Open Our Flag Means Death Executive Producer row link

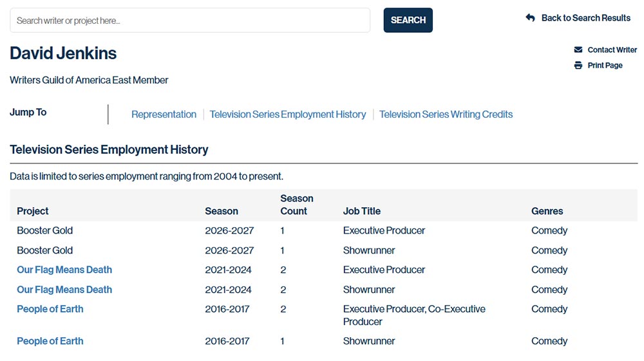pos(64,270)
